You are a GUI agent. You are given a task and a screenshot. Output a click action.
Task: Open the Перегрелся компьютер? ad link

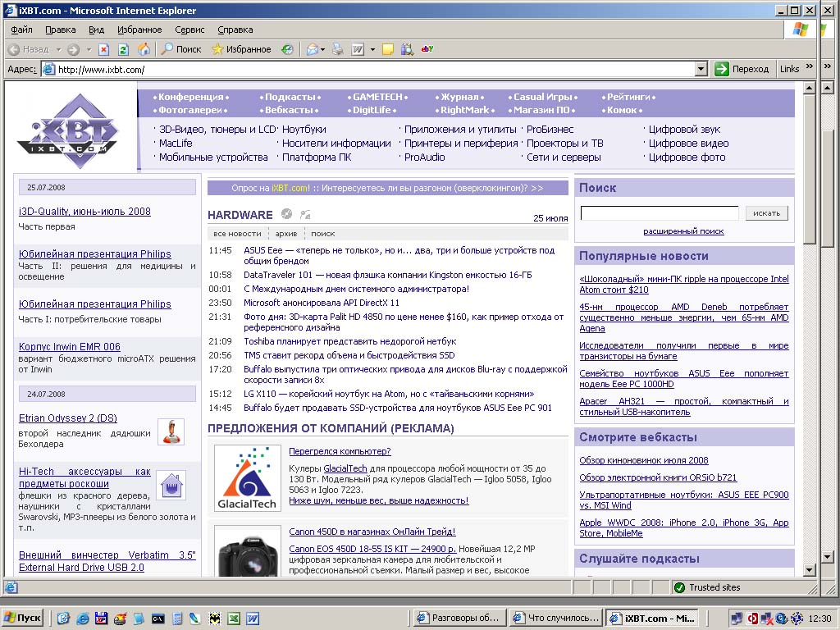pos(340,451)
